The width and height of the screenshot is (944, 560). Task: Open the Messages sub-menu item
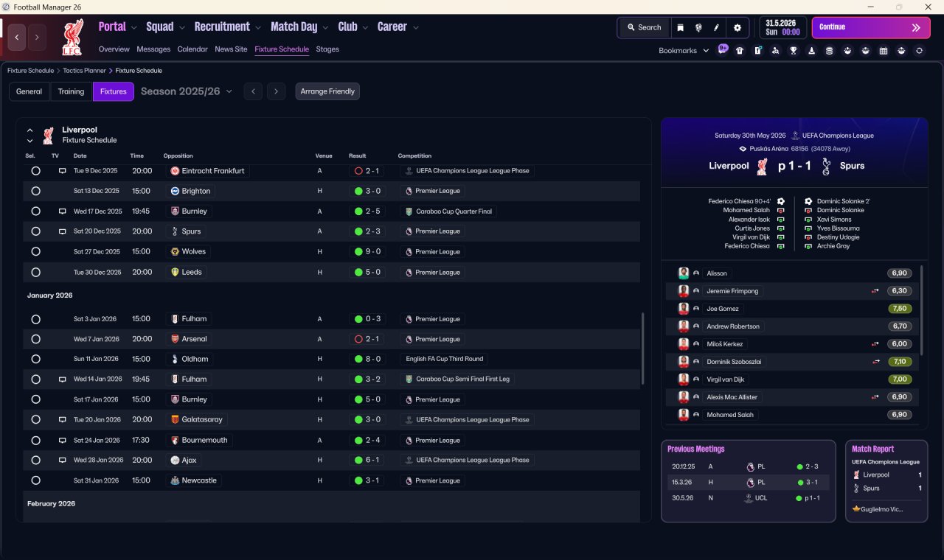153,49
